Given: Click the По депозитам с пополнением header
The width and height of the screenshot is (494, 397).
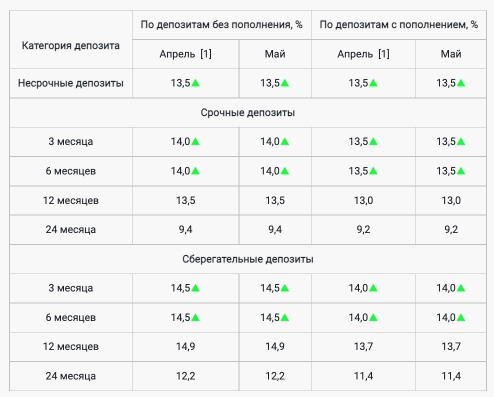Looking at the screenshot, I should point(399,25).
